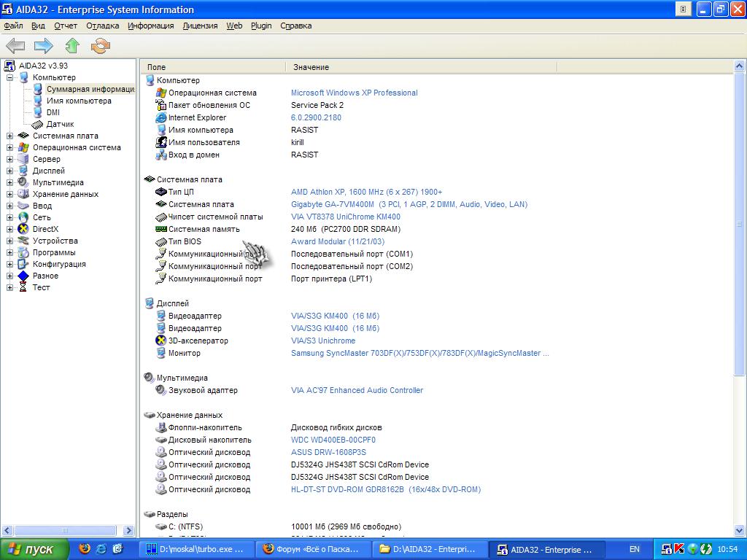
Task: Click the 3D-акселератор row icon
Action: 161,341
